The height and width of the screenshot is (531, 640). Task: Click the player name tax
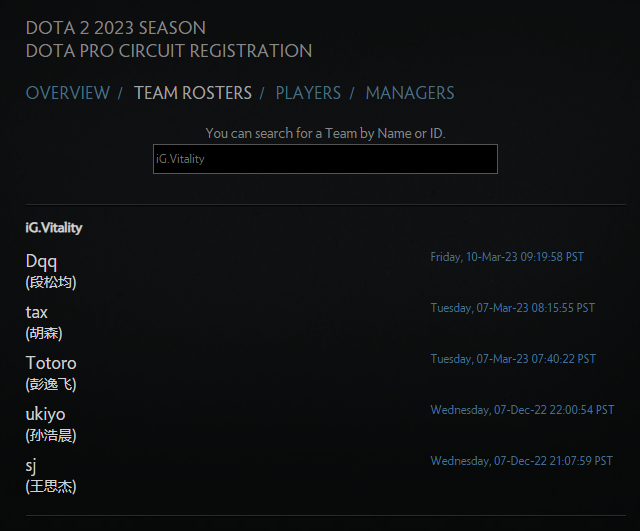point(37,312)
